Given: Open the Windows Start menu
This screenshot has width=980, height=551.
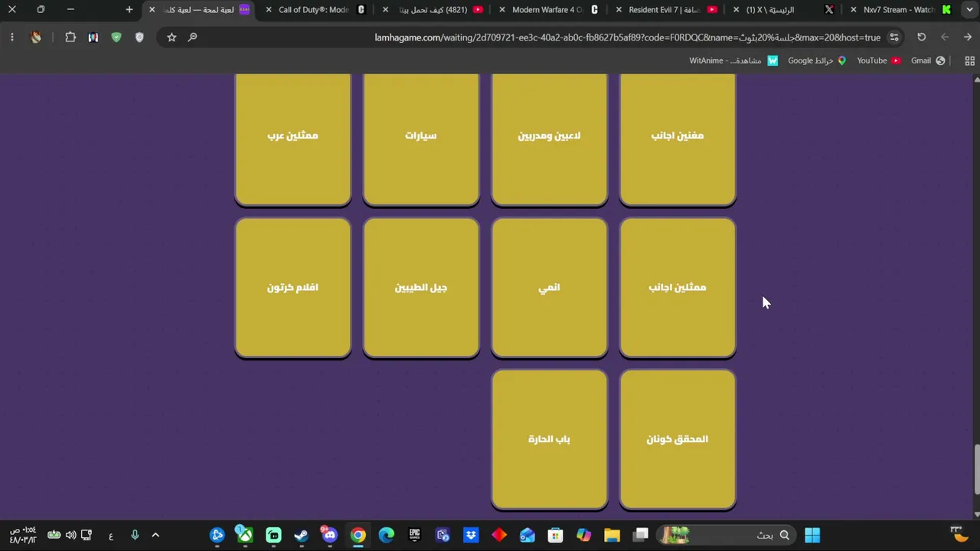Looking at the screenshot, I should [812, 535].
